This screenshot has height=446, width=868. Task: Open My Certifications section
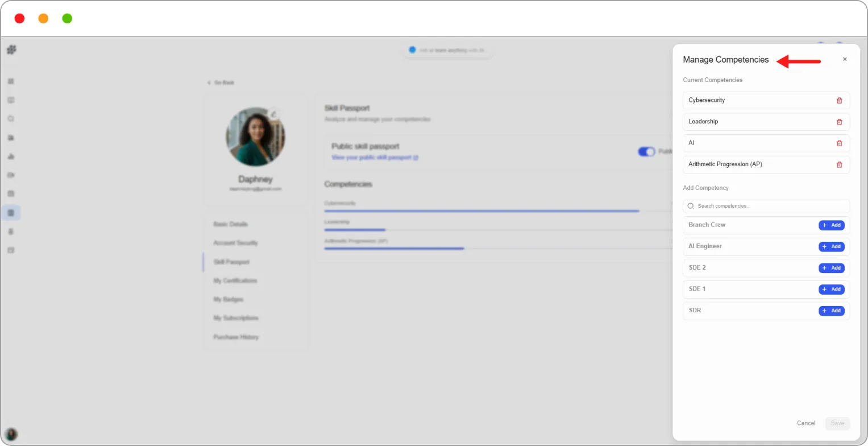point(235,281)
